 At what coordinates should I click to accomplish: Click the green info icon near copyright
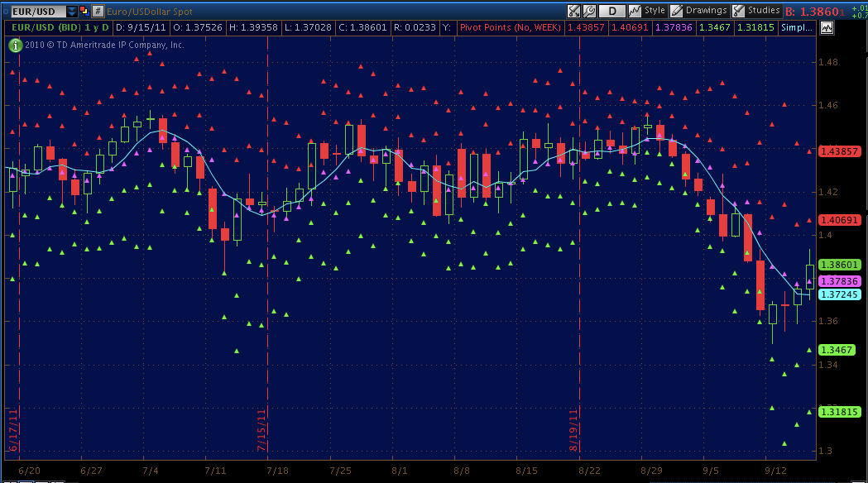click(14, 45)
